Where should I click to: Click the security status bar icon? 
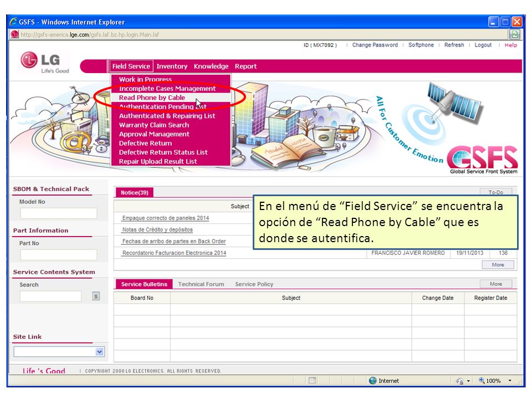click(x=460, y=381)
